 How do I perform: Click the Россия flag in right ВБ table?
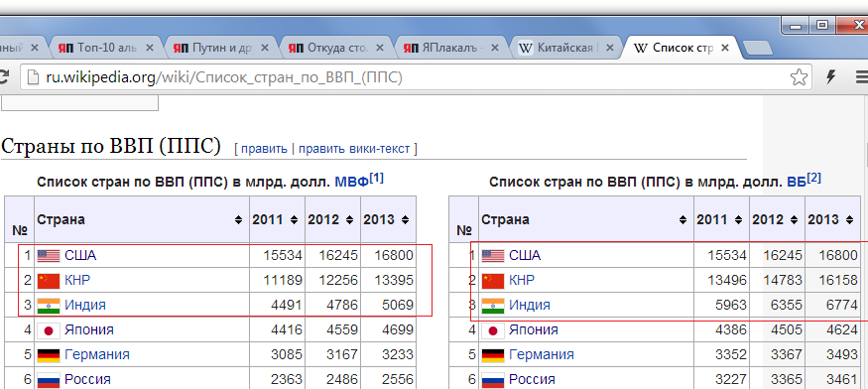(x=493, y=381)
